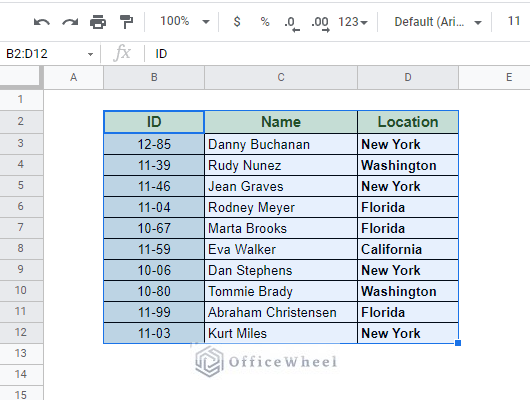Format as currency with dollar icon
The image size is (530, 400).
click(x=237, y=22)
